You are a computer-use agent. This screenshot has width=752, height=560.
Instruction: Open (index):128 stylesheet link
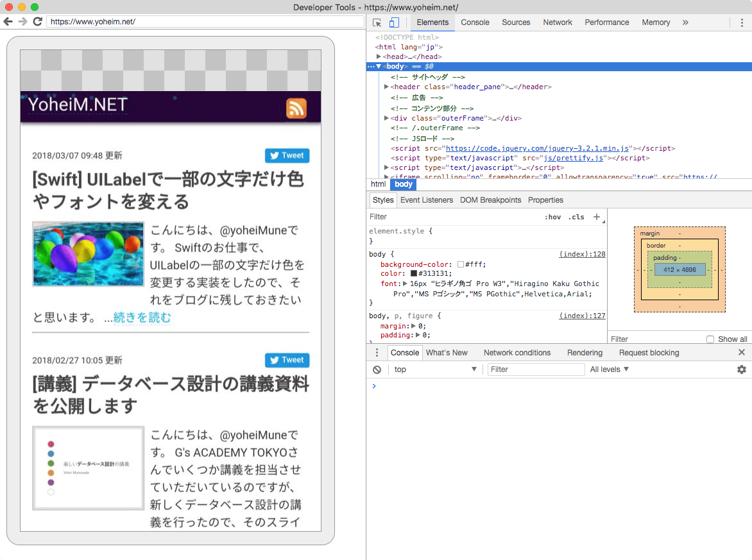pos(582,254)
